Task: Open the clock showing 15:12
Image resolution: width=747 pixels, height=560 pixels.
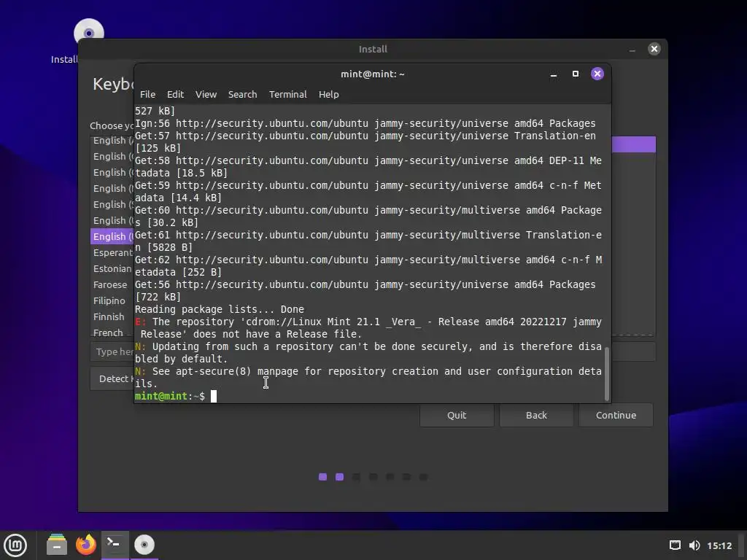Action: 719,545
